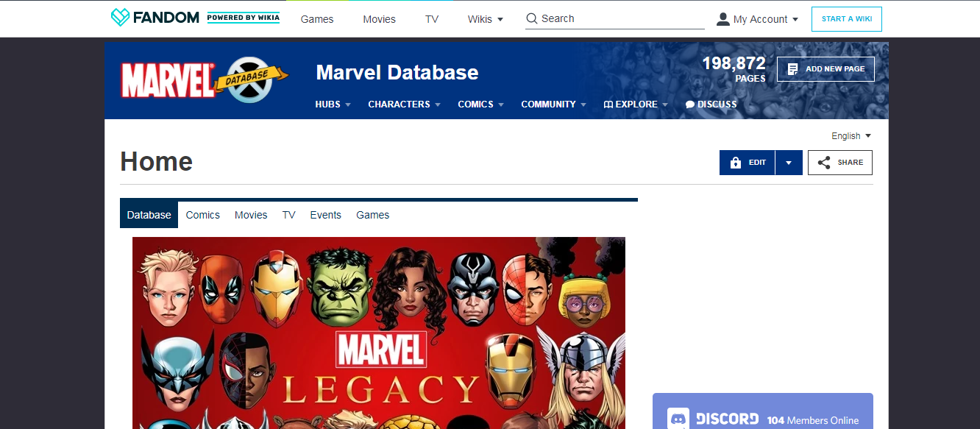
Task: Select the Database tab
Action: point(149,215)
